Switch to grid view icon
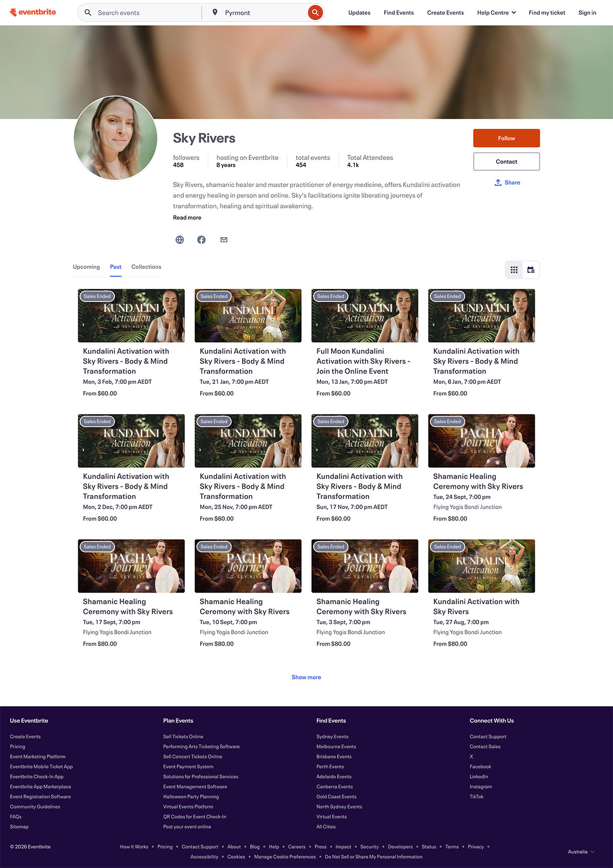Image resolution: width=613 pixels, height=868 pixels. point(514,270)
